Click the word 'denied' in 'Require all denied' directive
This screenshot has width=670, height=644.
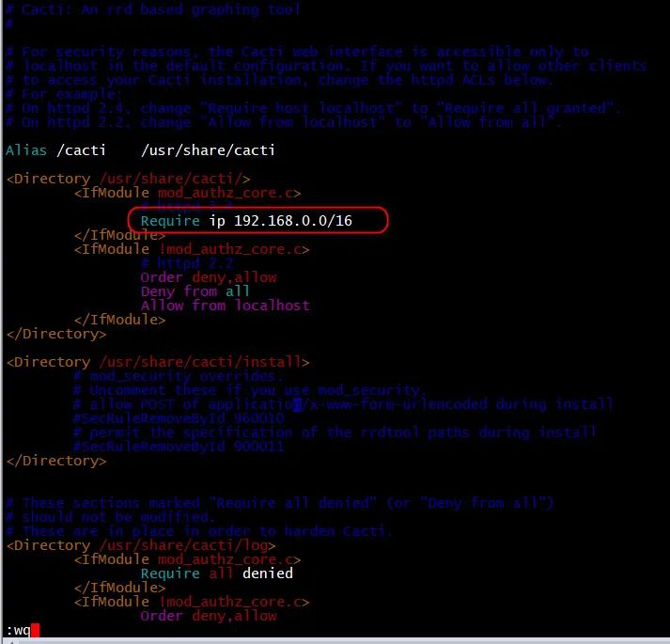pos(268,573)
